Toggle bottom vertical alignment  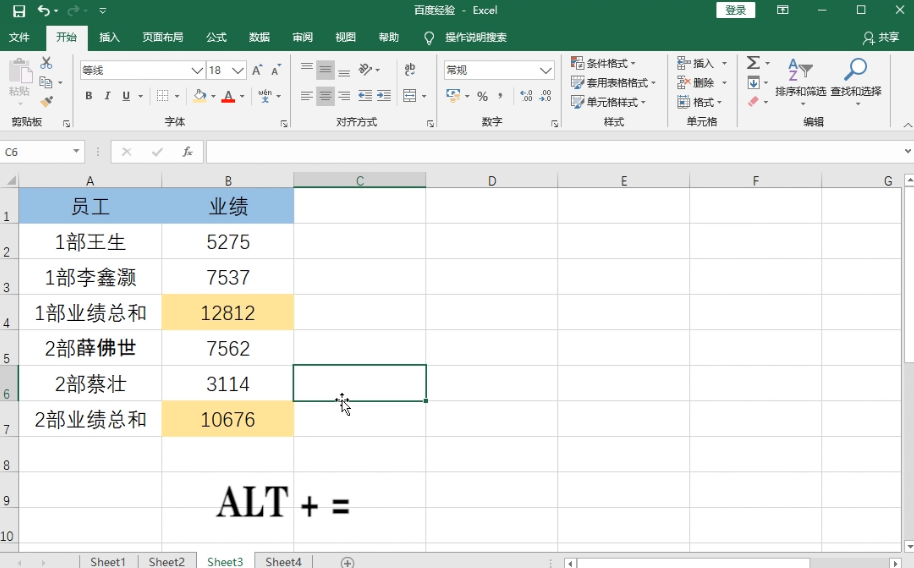(x=344, y=71)
